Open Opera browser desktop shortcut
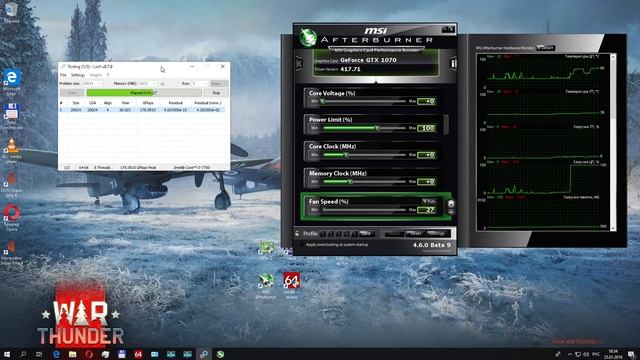640x360 pixels. pos(11,218)
